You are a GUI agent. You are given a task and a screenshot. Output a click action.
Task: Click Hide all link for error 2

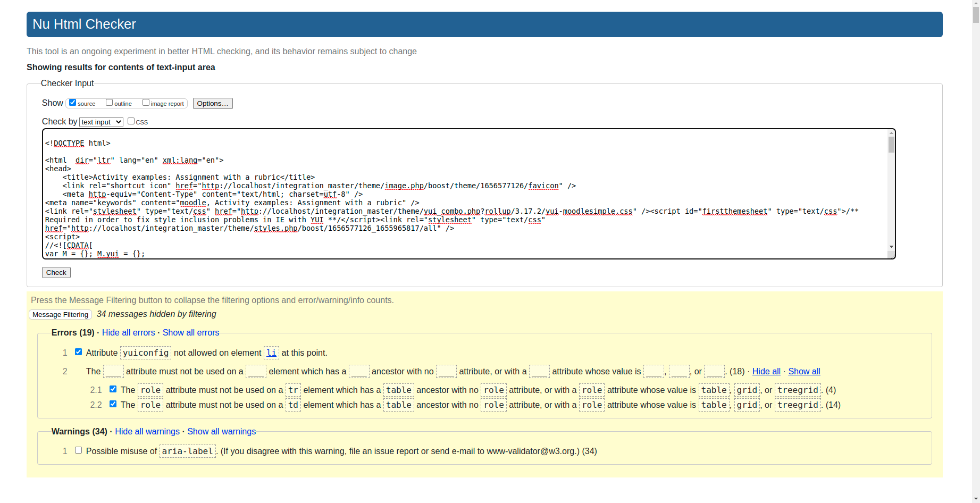(766, 371)
